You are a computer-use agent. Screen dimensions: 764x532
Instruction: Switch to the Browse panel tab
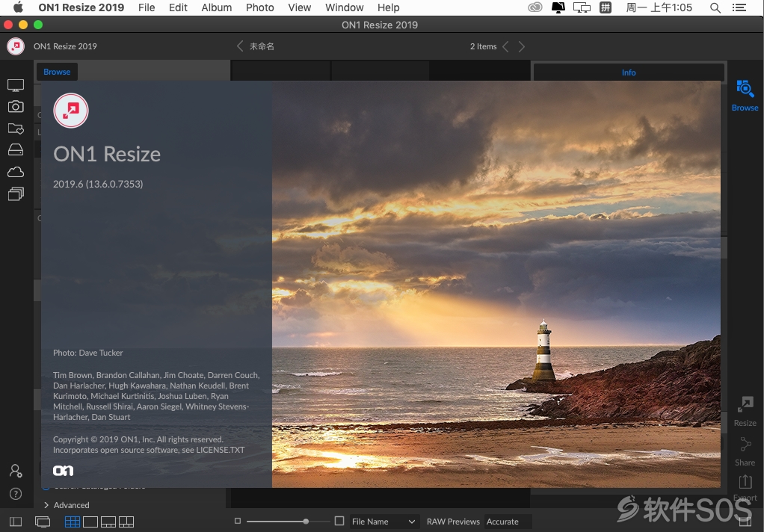(x=57, y=72)
